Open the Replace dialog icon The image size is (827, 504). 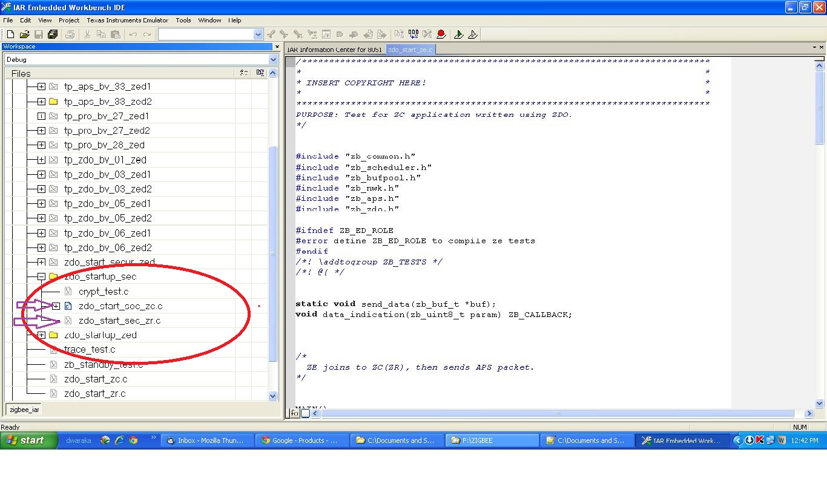click(312, 34)
